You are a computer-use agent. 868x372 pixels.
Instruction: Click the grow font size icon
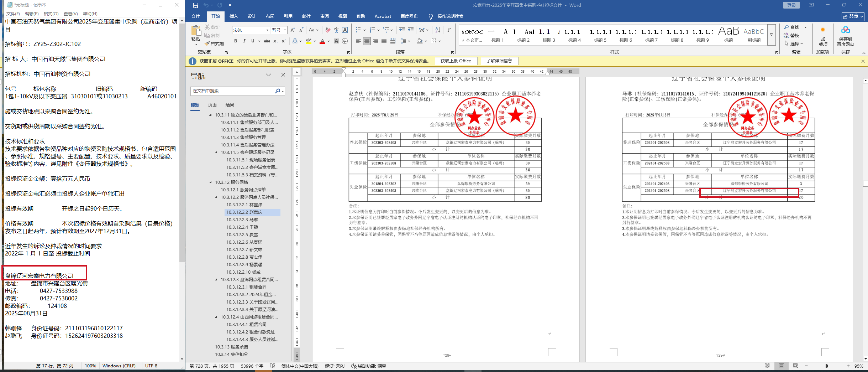293,30
